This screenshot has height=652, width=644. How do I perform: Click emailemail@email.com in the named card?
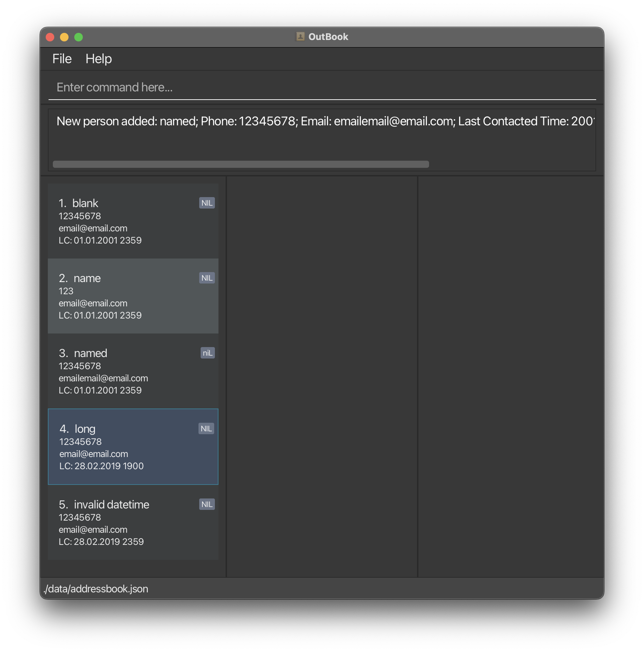pyautogui.click(x=103, y=378)
